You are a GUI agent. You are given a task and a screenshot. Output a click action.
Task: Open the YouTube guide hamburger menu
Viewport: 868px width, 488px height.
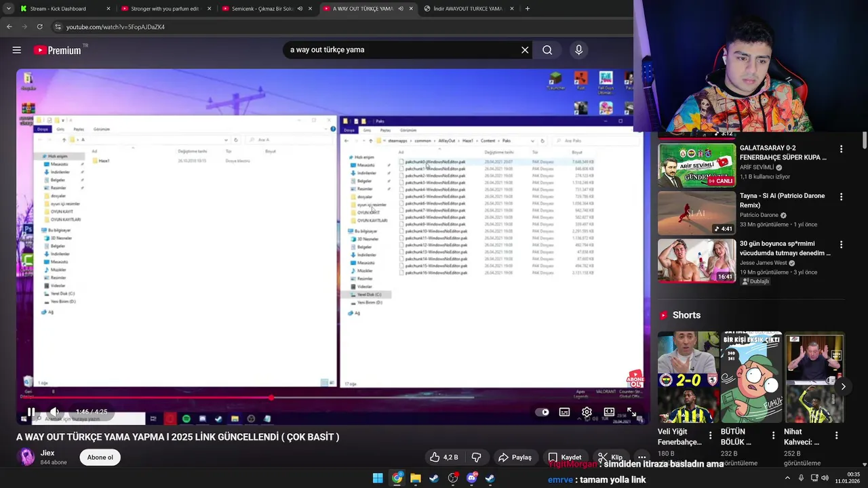(17, 50)
